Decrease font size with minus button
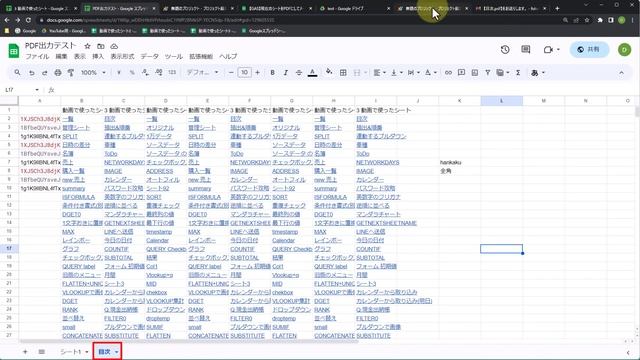Image resolution: width=640 pixels, height=360 pixels. coord(231,73)
